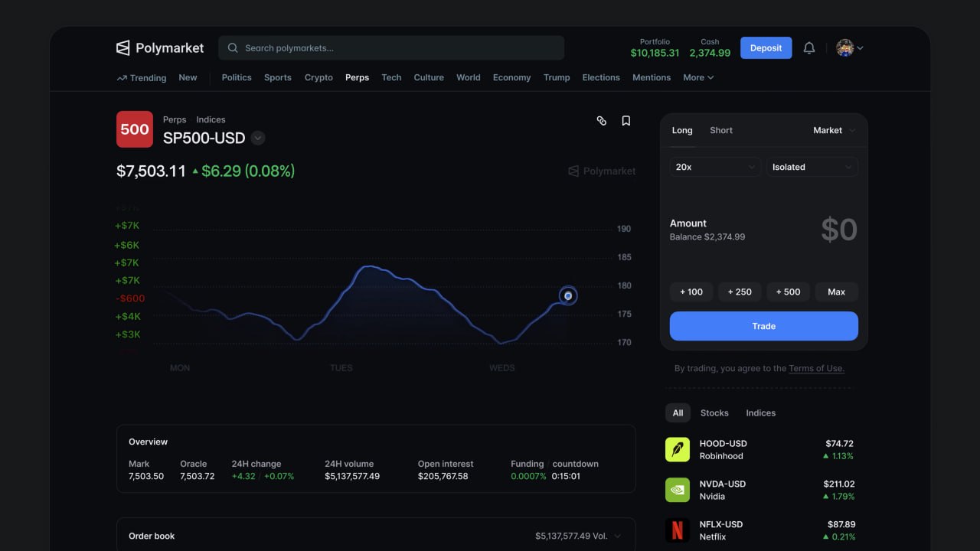The height and width of the screenshot is (551, 980).
Task: Click the Oracle price 7,503.72
Action: [198, 477]
